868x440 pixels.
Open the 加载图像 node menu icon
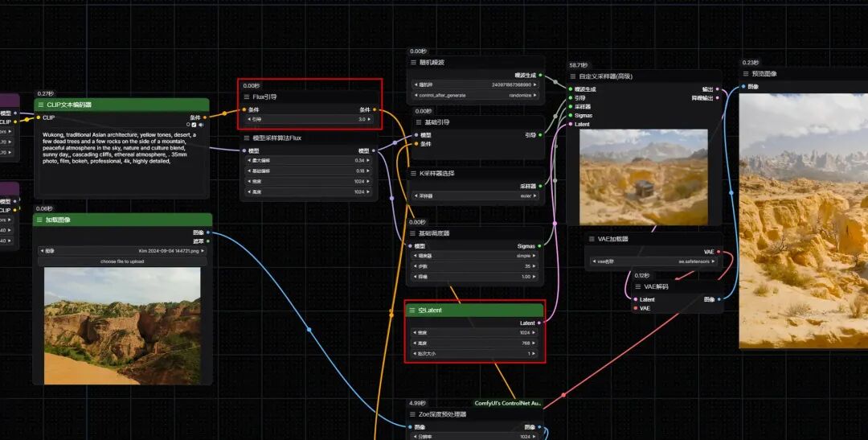click(39, 220)
